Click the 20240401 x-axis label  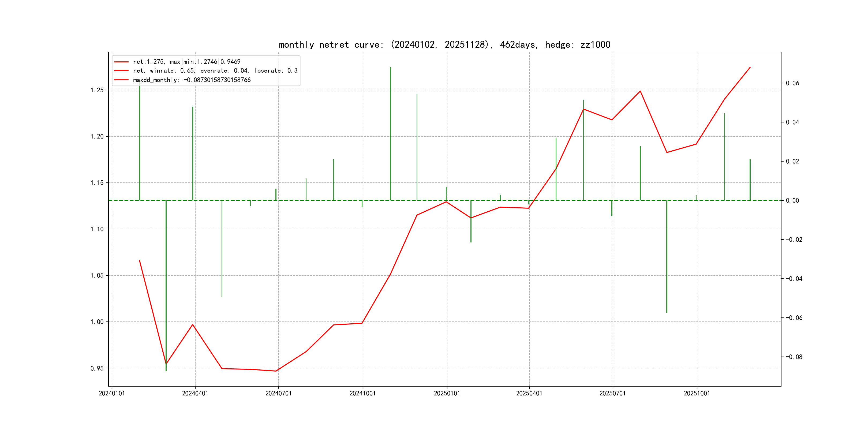195,393
